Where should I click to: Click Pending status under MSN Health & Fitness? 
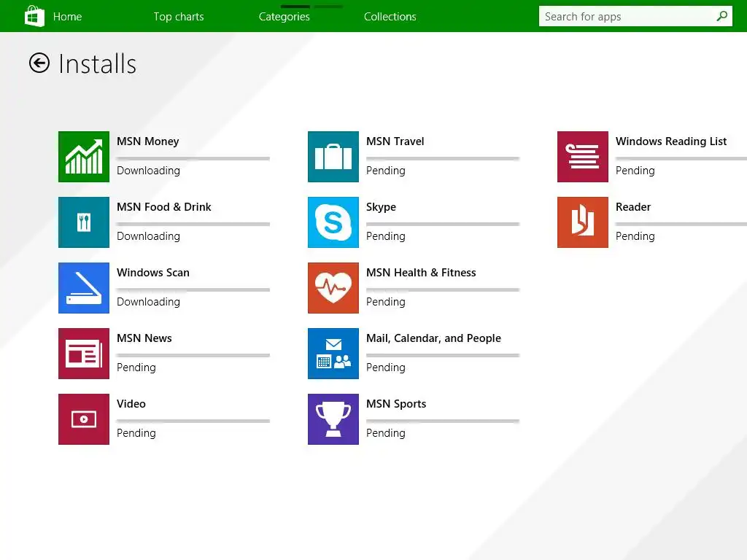click(386, 303)
